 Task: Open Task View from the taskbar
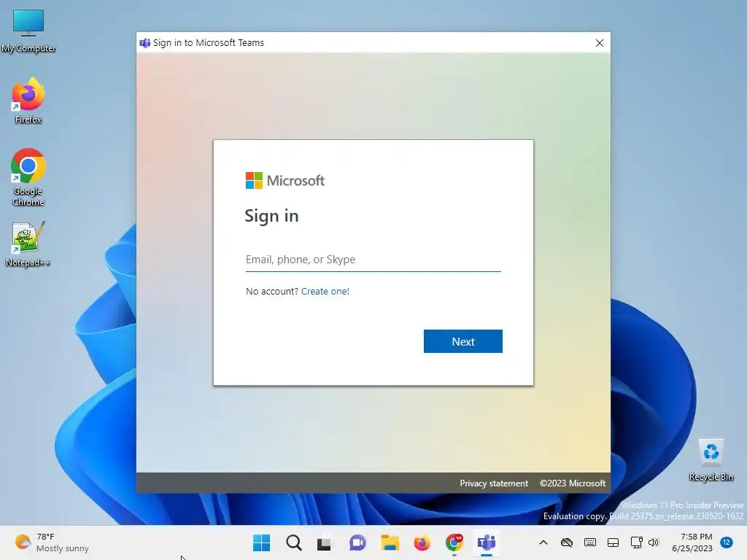pos(325,542)
